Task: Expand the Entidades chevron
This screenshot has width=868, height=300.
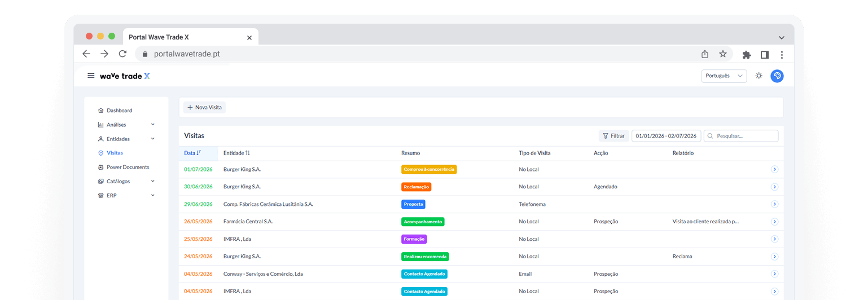Action: point(153,139)
